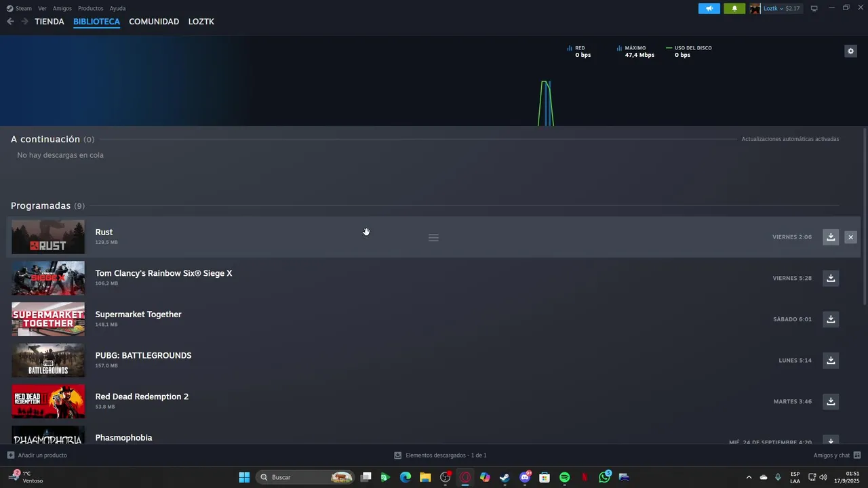868x488 pixels.
Task: Show hidden system tray icons chevron
Action: [749, 477]
